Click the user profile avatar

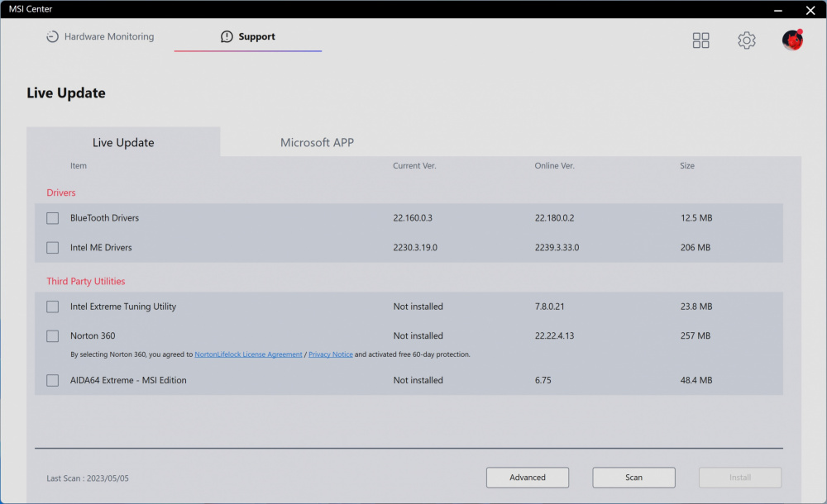click(792, 40)
